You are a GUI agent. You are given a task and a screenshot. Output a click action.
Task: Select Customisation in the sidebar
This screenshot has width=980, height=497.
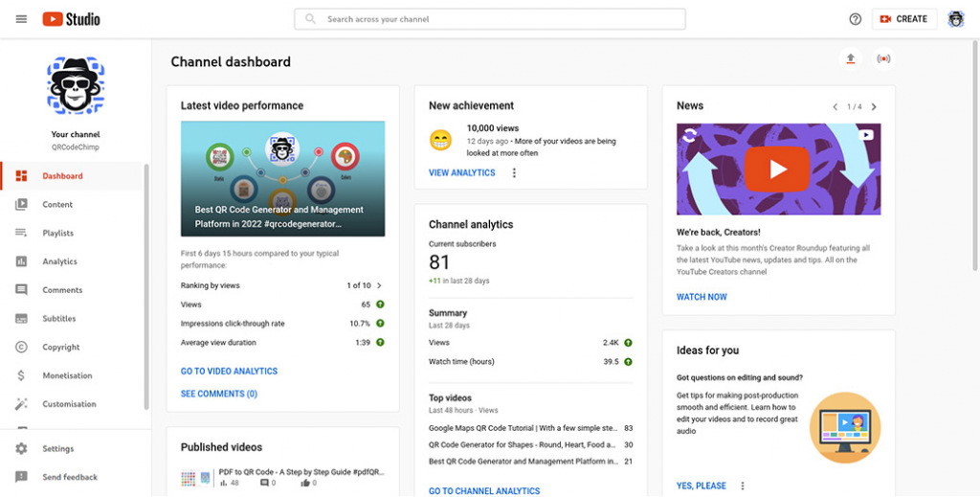tap(73, 404)
